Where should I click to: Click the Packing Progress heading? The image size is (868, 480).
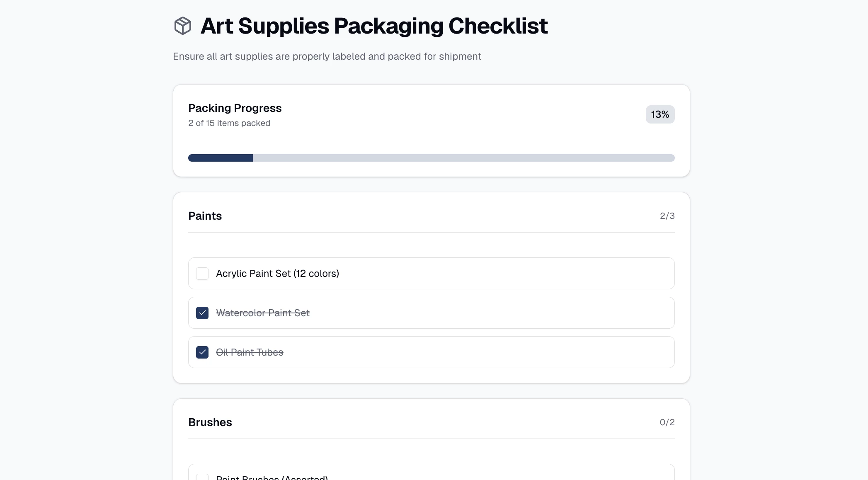tap(235, 108)
